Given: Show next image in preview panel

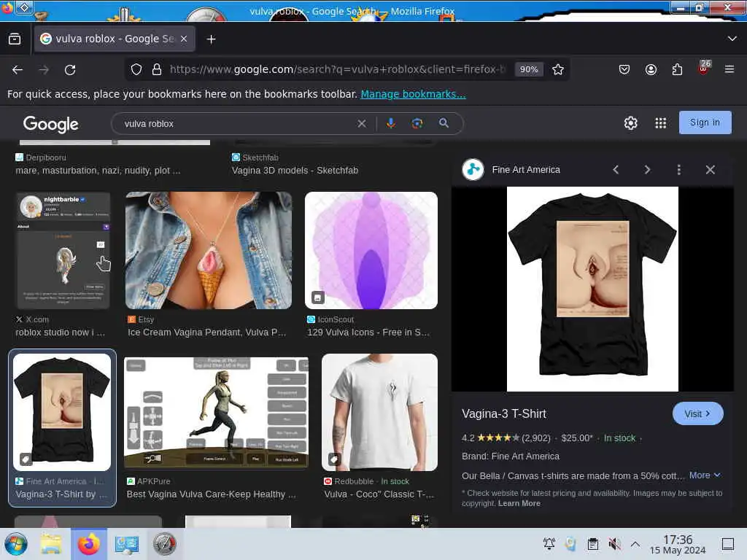Looking at the screenshot, I should coord(648,170).
